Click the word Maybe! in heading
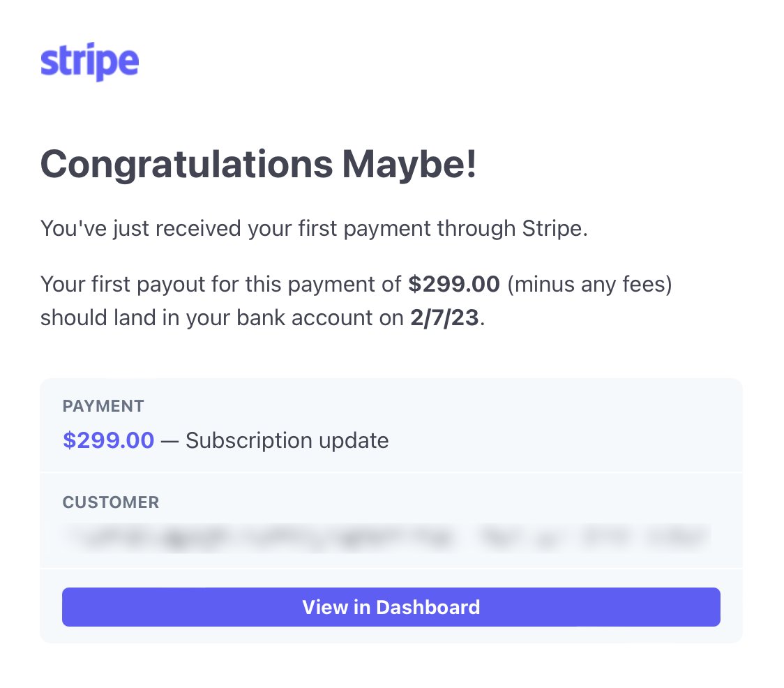Screen dimensions: 784x688 click(x=409, y=165)
